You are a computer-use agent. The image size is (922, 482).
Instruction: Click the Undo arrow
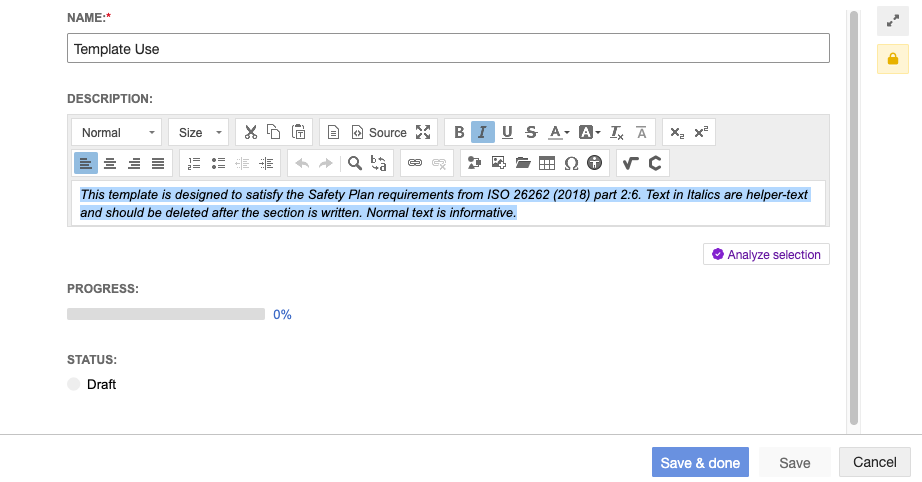click(302, 163)
